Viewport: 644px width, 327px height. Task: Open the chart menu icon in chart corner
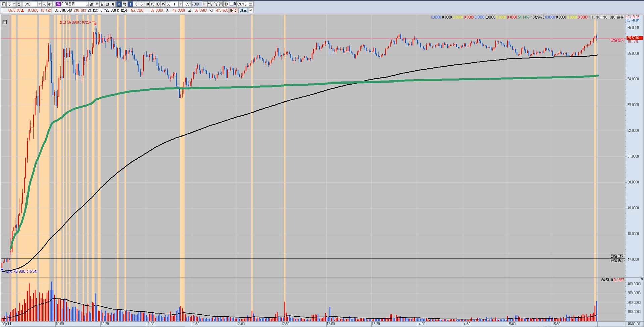coord(4,22)
